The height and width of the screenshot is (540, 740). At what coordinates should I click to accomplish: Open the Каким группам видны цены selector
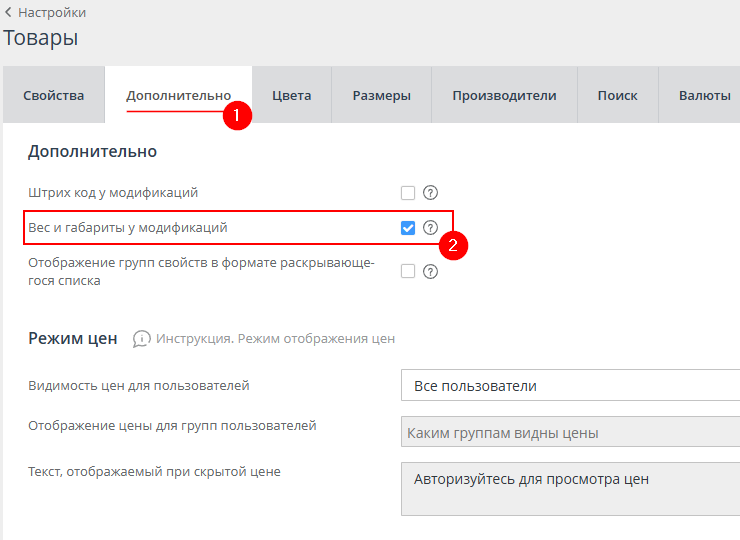tap(570, 433)
